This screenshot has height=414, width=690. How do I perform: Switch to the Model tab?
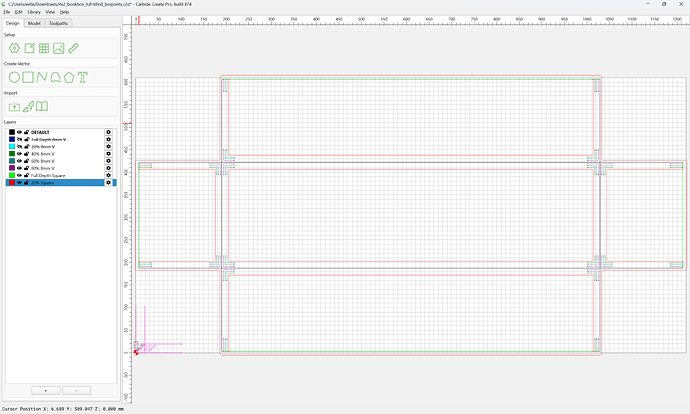coord(34,23)
